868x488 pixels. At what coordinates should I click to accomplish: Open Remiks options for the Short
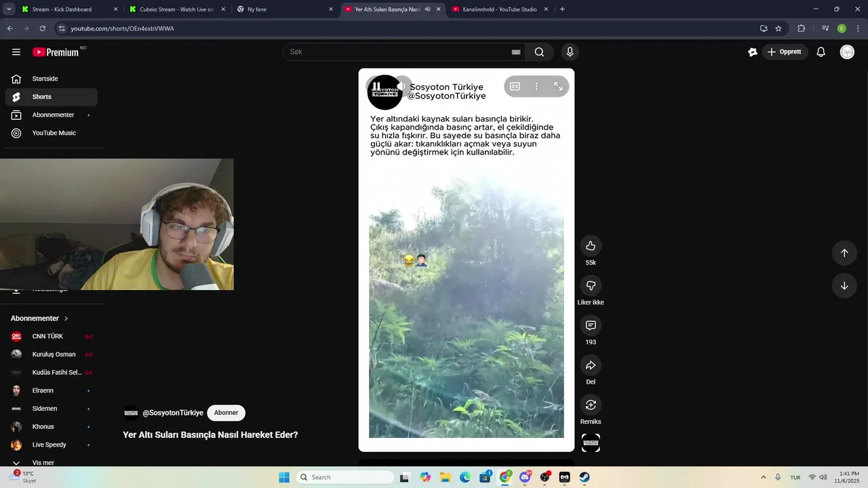tap(591, 405)
